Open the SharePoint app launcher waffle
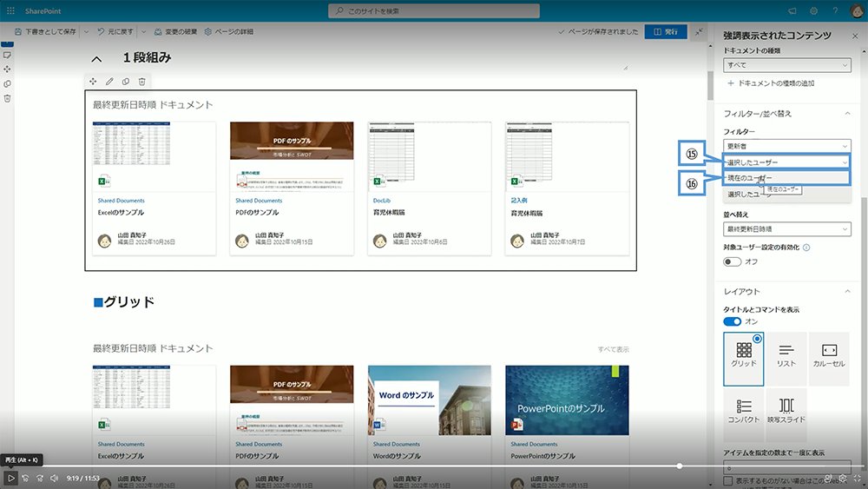The height and width of the screenshot is (489, 868). click(10, 10)
